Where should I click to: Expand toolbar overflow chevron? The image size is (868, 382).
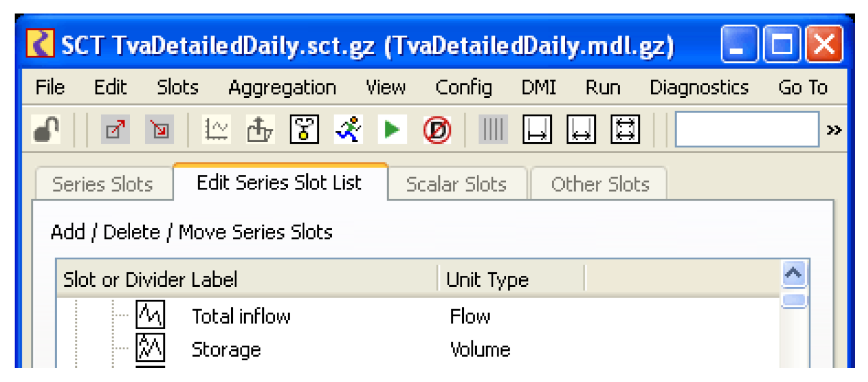[x=834, y=130]
